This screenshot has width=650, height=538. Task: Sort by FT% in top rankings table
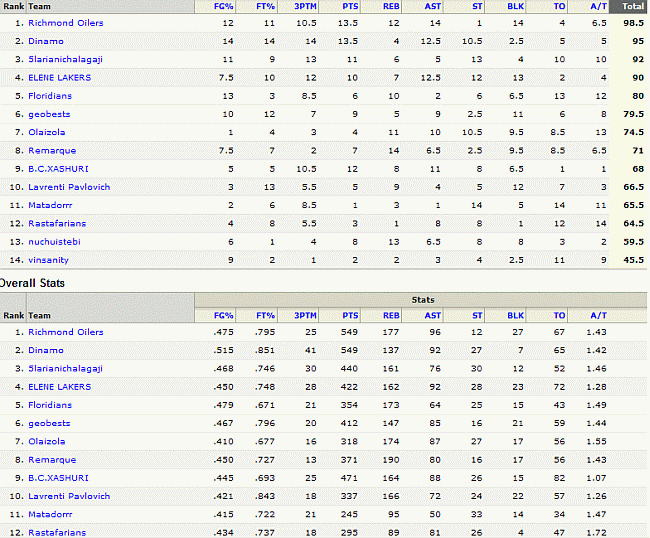265,6
